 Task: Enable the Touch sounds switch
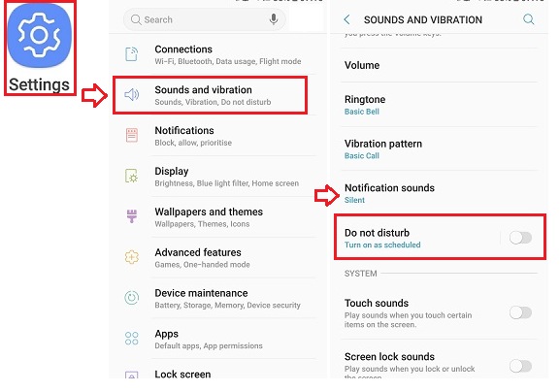520,312
